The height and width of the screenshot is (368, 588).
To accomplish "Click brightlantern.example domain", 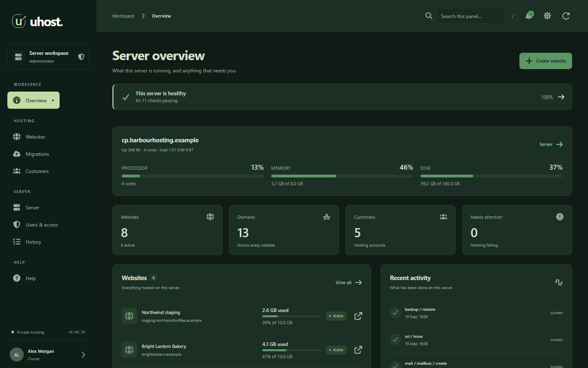I will click(x=161, y=355).
